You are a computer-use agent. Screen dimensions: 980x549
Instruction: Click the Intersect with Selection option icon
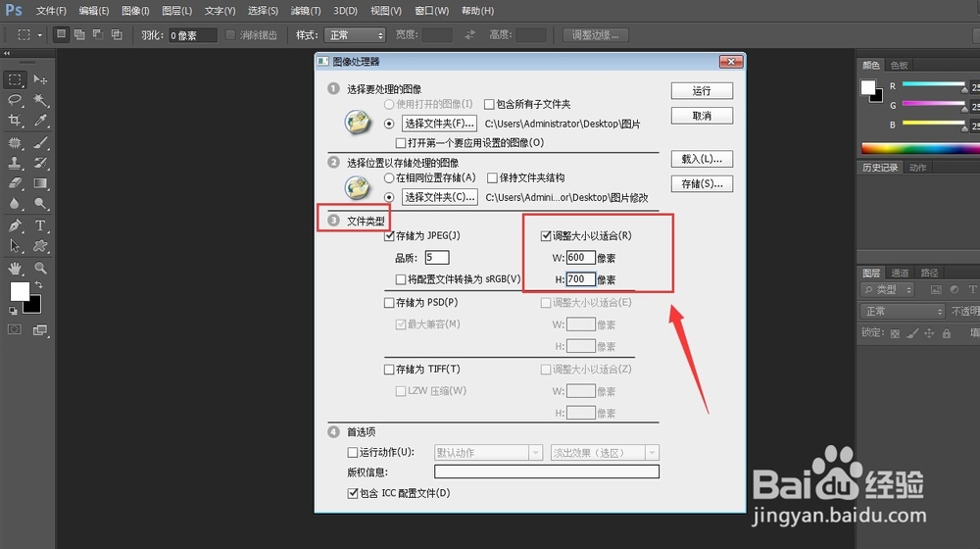click(x=117, y=34)
